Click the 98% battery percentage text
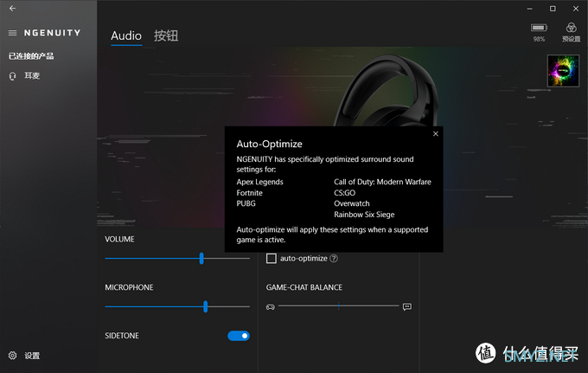 click(x=539, y=39)
